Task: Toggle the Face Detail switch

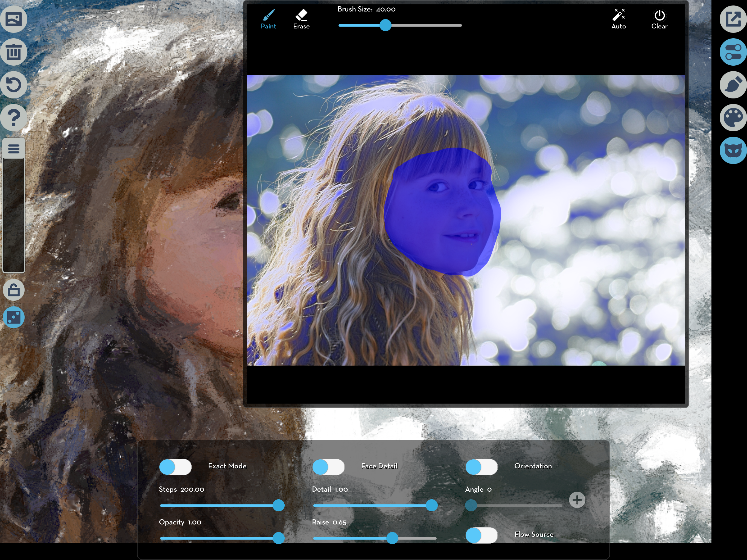Action: pyautogui.click(x=328, y=467)
